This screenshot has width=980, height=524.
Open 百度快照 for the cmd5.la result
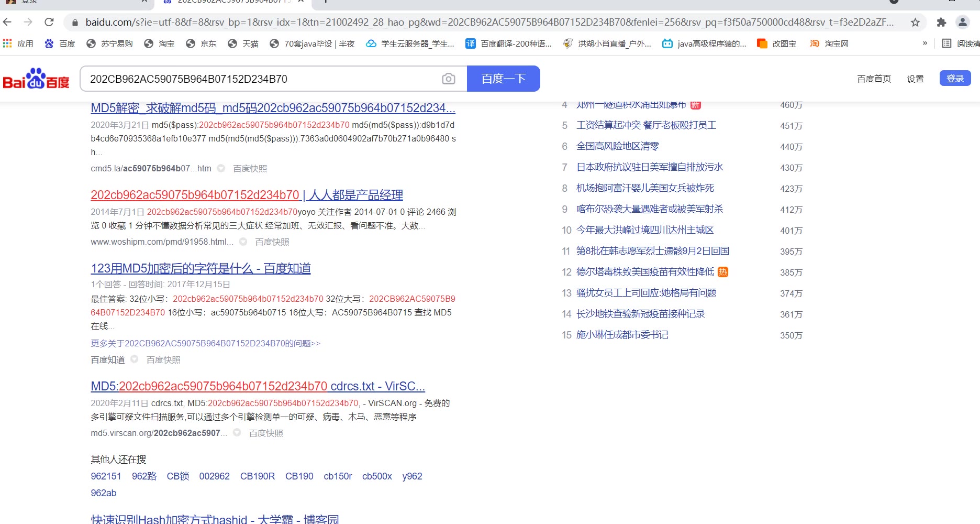pos(250,168)
